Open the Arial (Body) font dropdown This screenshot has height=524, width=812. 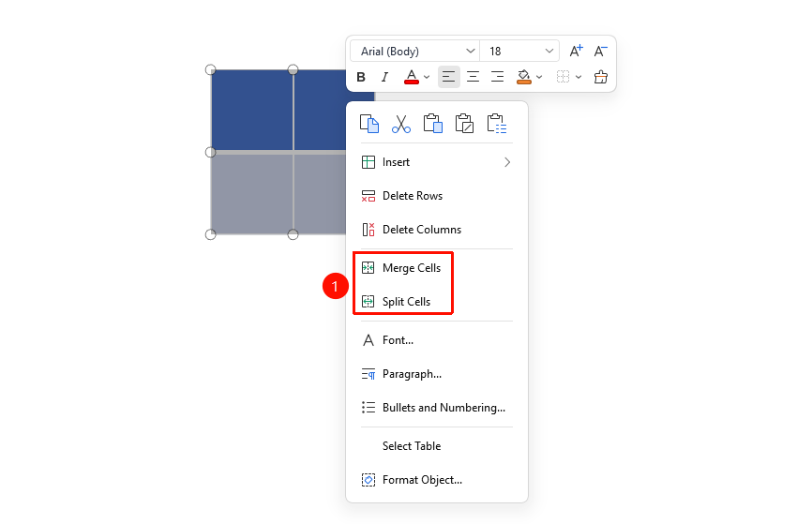(414, 51)
